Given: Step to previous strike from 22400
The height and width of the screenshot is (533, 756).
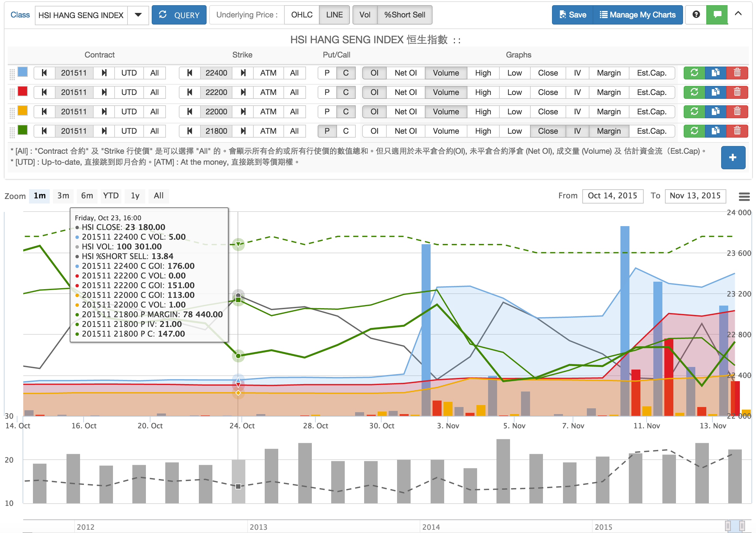Looking at the screenshot, I should [190, 73].
